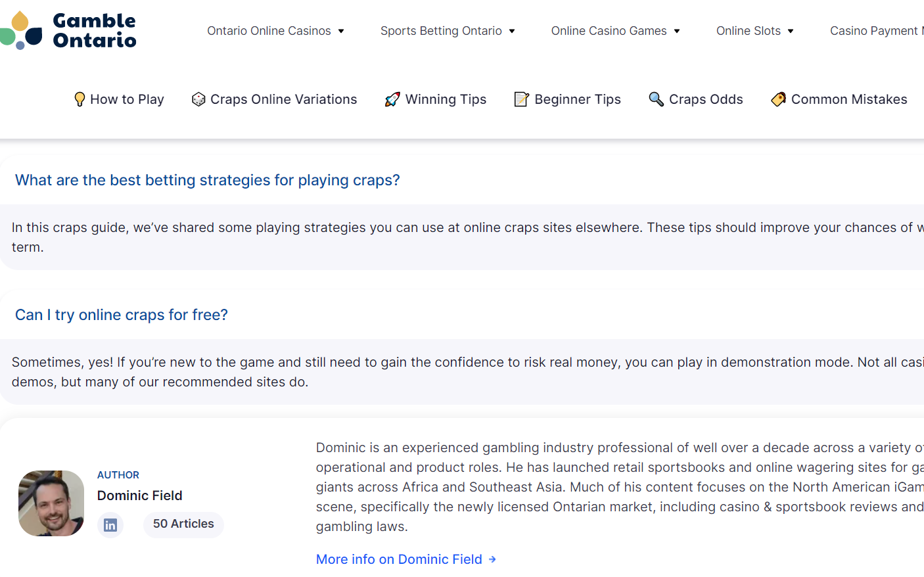Viewport: 924px width, 577px height.
Task: Open the Online Slots menu
Action: 749,31
